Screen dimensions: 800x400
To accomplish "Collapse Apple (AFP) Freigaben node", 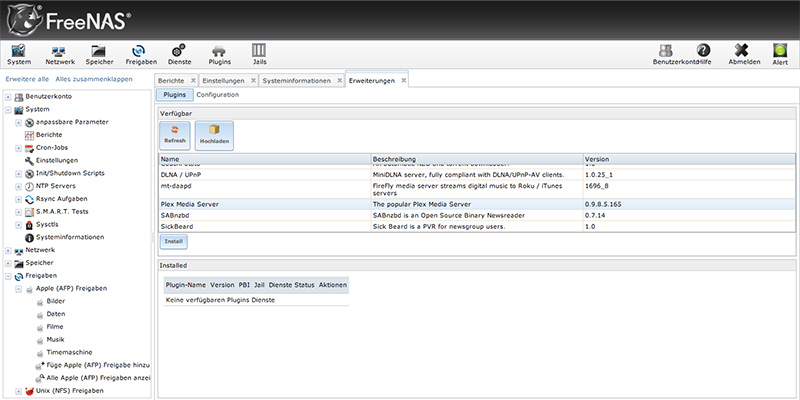I will [x=18, y=289].
